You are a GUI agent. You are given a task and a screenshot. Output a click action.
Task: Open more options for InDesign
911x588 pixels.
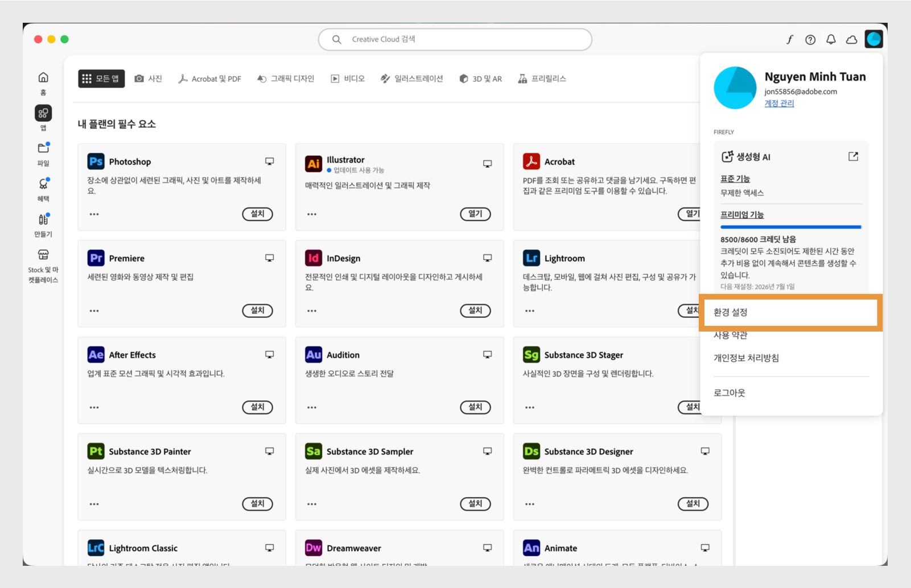pyautogui.click(x=312, y=311)
